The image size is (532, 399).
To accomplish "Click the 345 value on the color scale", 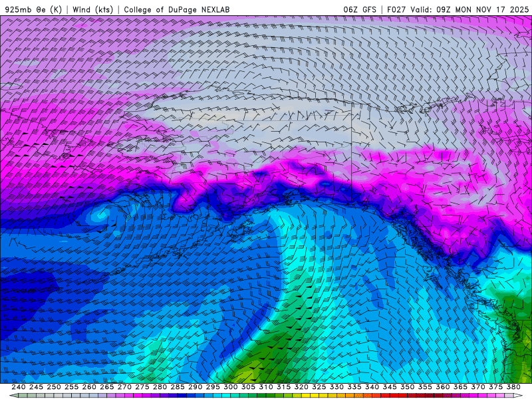I will (390, 387).
